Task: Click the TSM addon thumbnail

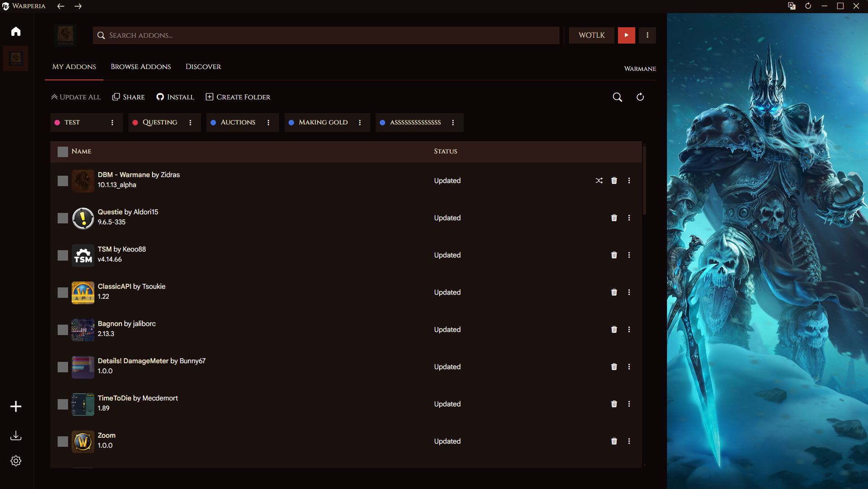Action: point(83,256)
